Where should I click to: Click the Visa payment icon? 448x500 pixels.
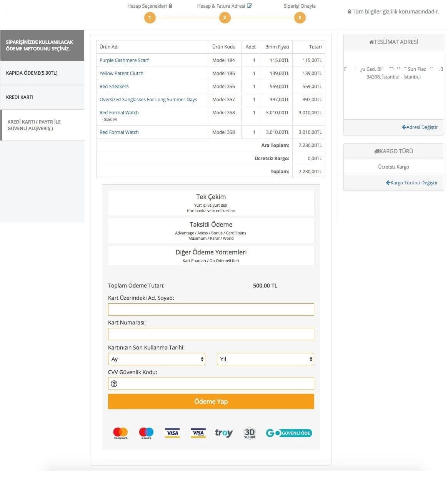pyautogui.click(x=172, y=432)
